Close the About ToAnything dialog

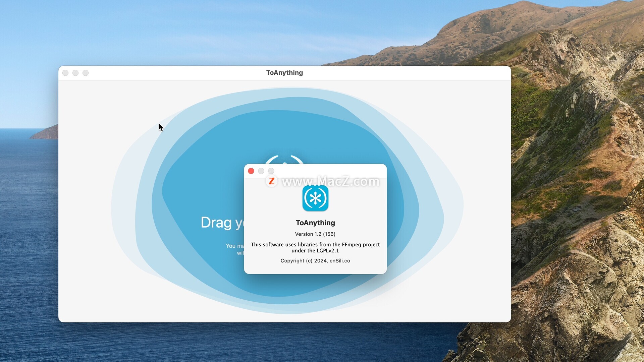[x=251, y=171]
